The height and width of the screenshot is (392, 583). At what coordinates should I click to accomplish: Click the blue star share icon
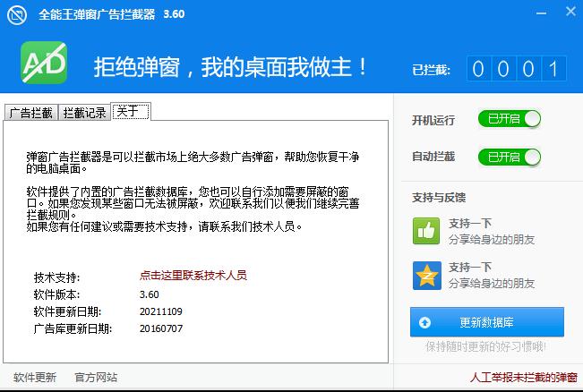point(425,275)
